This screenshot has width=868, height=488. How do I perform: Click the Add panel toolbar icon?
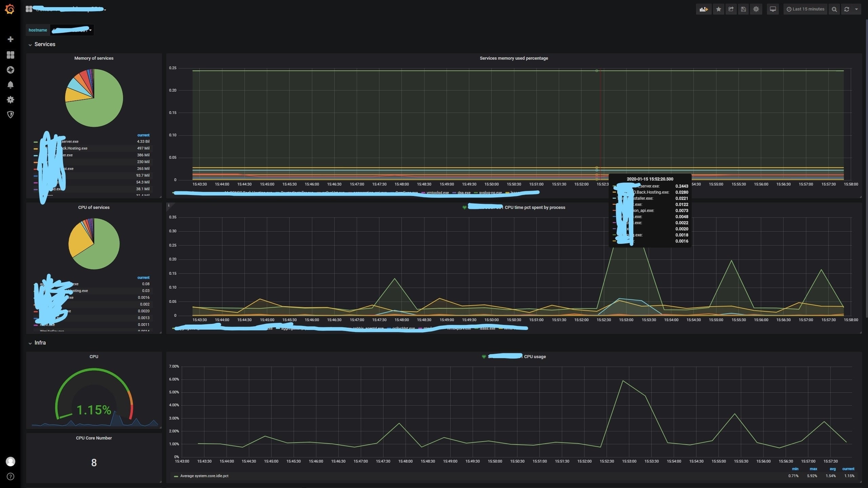pyautogui.click(x=704, y=9)
